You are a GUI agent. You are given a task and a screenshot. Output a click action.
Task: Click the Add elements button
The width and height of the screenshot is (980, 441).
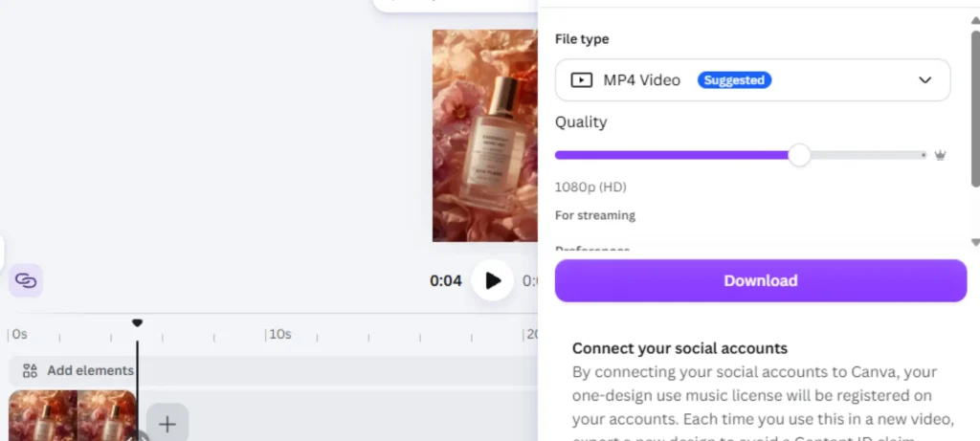(x=78, y=371)
